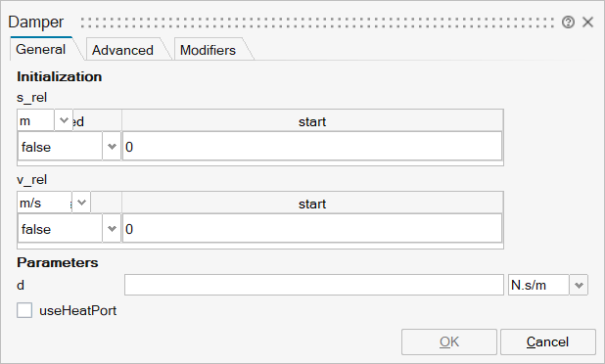Click the OK button
Viewport: 605px width, 364px height.
point(449,342)
